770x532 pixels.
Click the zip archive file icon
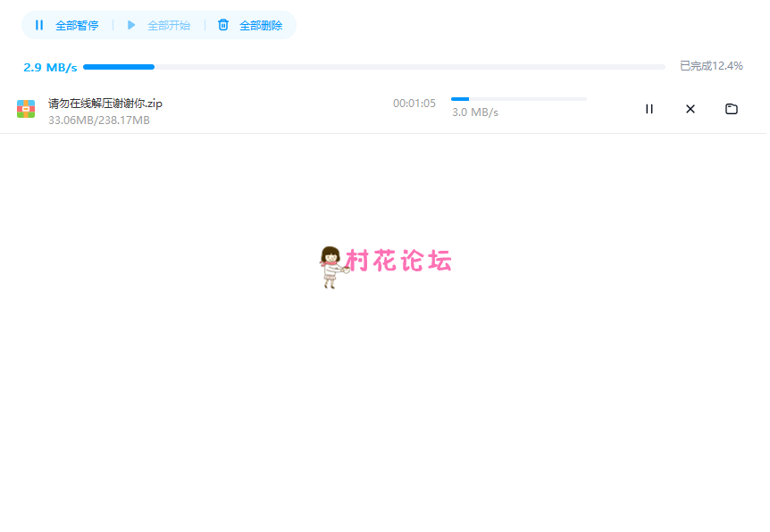pyautogui.click(x=26, y=109)
